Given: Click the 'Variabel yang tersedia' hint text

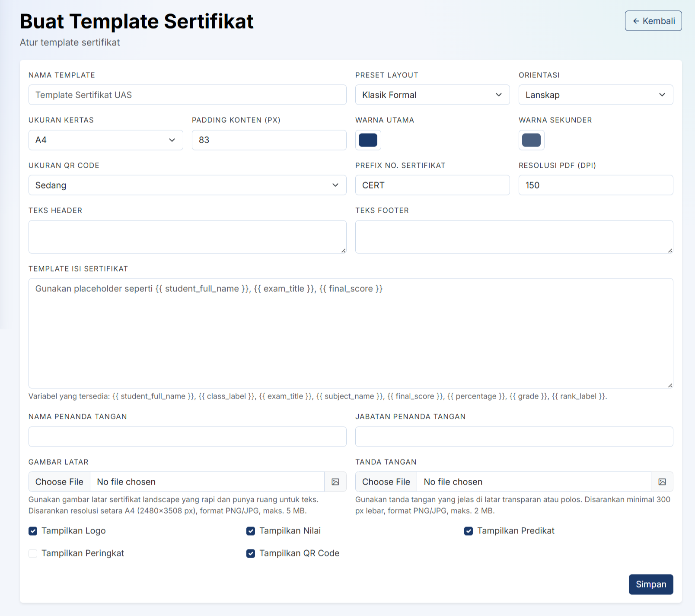Looking at the screenshot, I should (318, 396).
